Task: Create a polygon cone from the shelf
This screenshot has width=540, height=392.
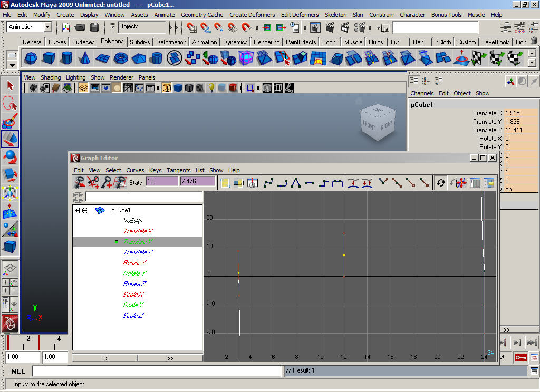Action: (84, 58)
